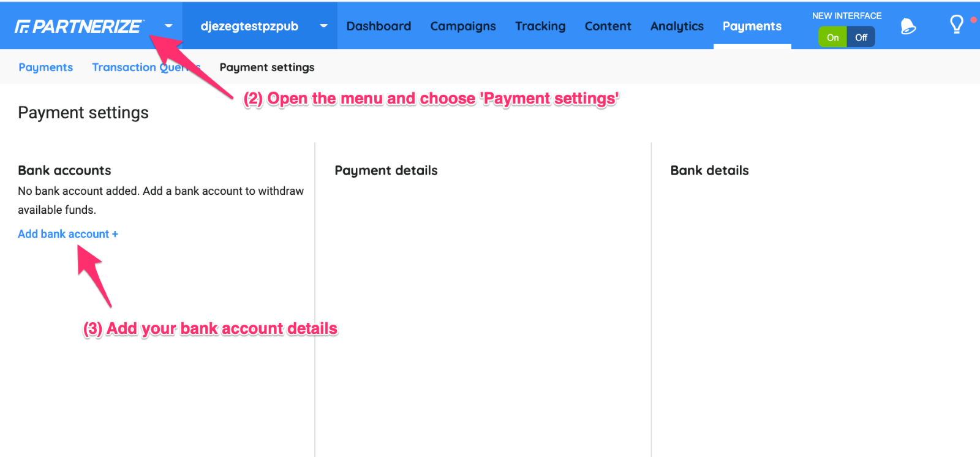Click the Payment details column heading
Screen dimensions: 980x457
[x=386, y=170]
